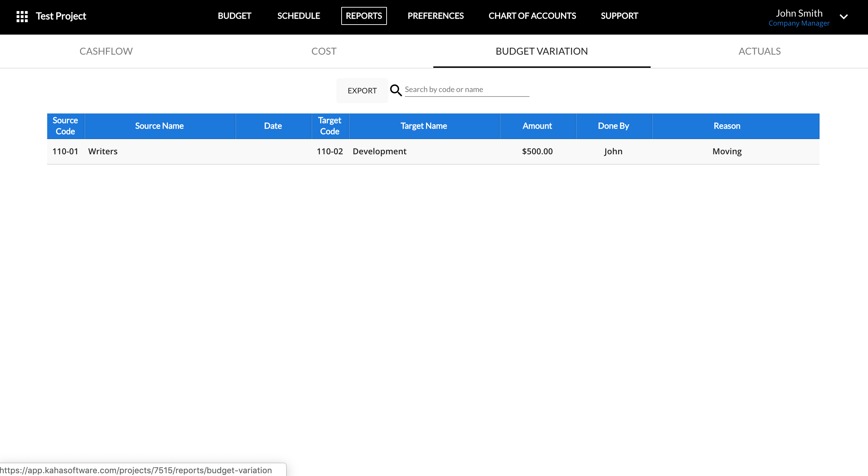This screenshot has height=476, width=868.
Task: Click the Test Project title
Action: pos(61,16)
